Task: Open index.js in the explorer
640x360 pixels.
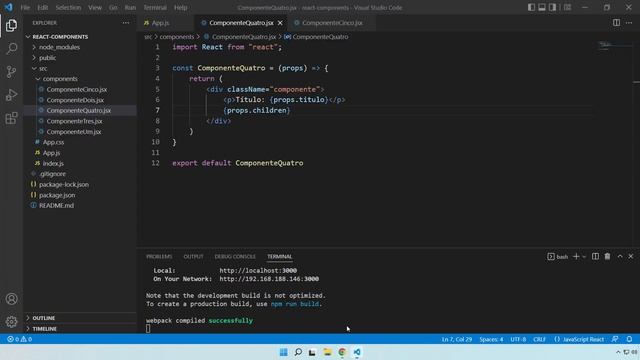Action: [53, 163]
